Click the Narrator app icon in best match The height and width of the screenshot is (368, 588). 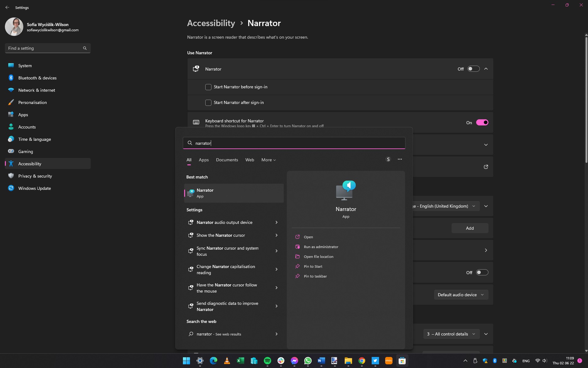click(191, 193)
